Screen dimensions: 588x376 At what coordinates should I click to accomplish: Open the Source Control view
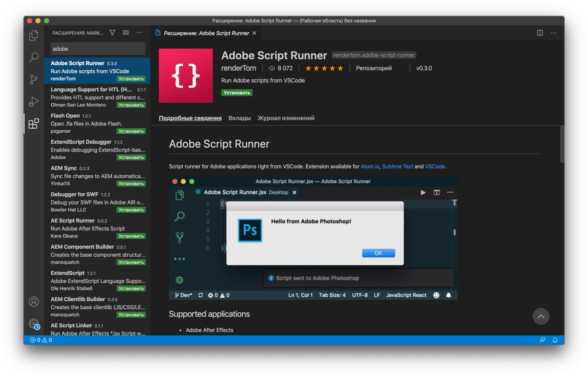[34, 79]
